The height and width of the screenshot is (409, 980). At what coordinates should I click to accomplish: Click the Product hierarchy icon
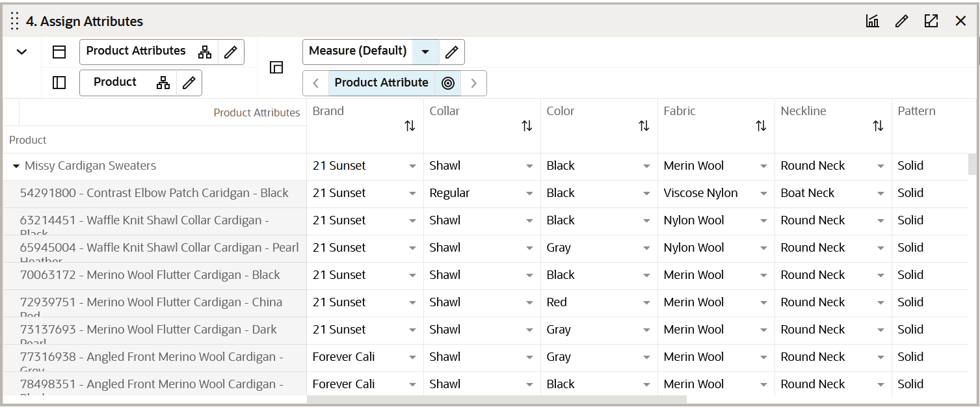163,83
